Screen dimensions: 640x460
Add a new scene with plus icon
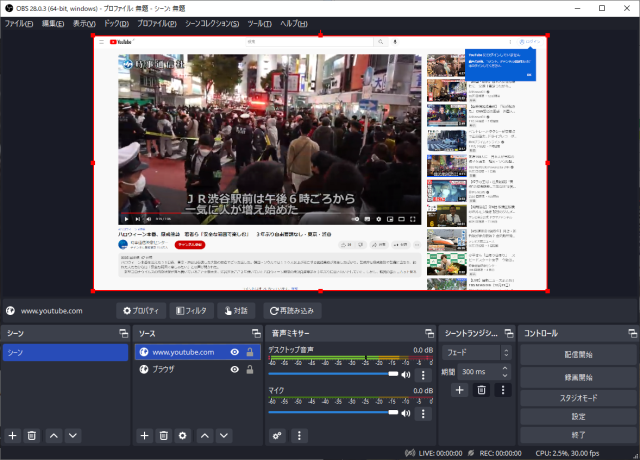click(x=13, y=436)
